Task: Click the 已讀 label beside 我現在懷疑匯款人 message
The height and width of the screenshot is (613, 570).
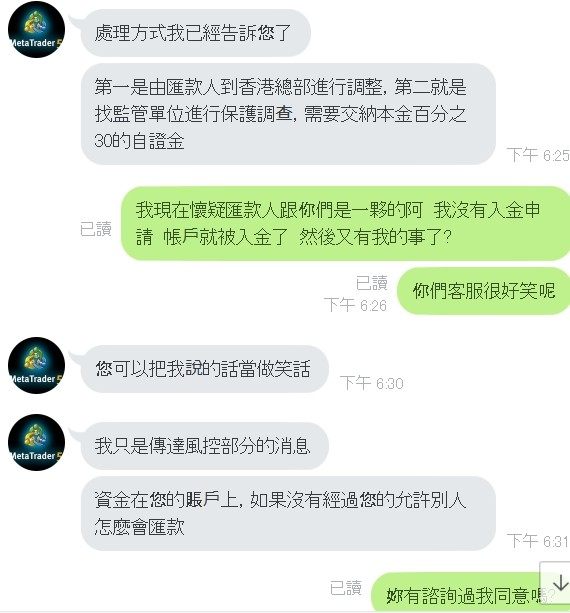Action: click(x=96, y=229)
